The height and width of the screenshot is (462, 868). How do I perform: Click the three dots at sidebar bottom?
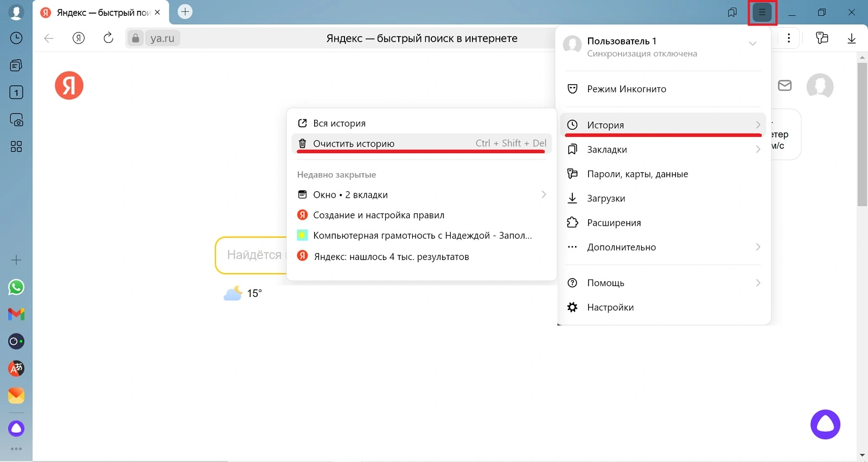click(x=16, y=449)
